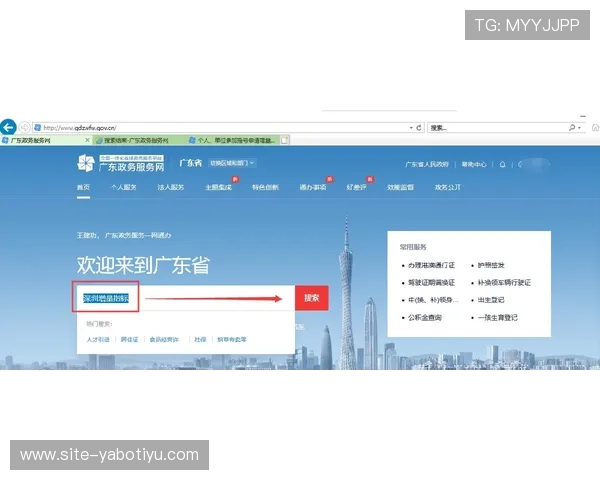600x480 pixels.
Task: Open the 个人服务 navigation item
Action: [124, 187]
